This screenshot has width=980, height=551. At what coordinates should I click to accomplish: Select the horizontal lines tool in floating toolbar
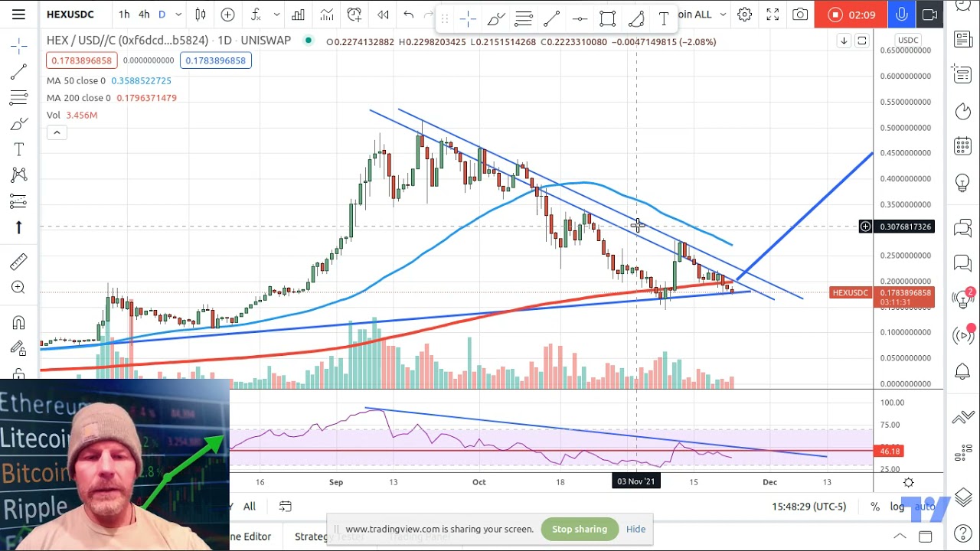point(524,18)
